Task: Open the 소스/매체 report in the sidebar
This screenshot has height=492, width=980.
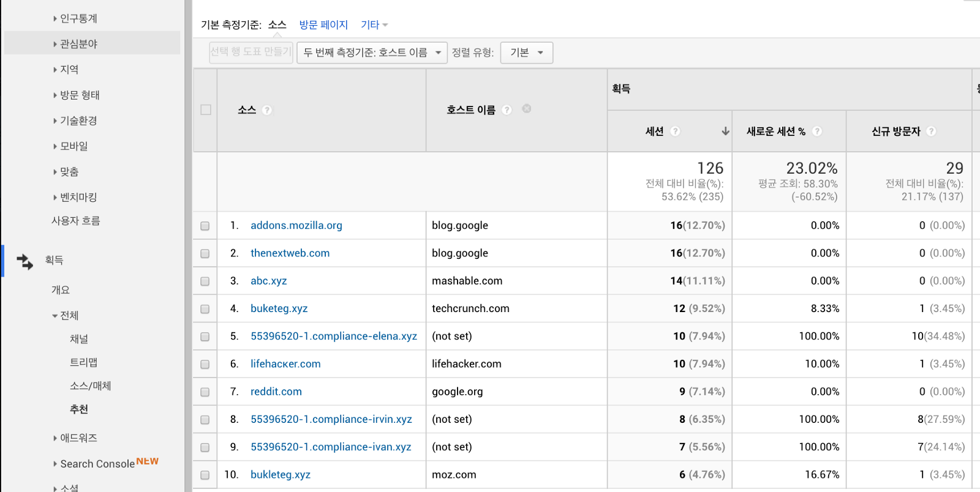Action: tap(90, 386)
